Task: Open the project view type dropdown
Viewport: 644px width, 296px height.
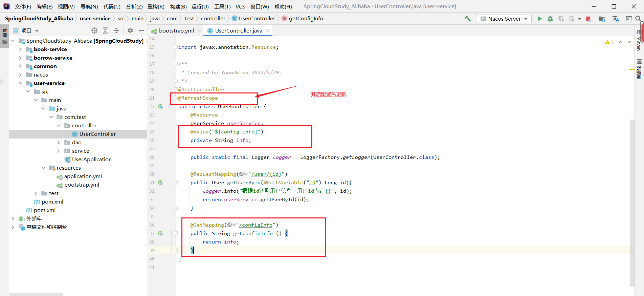Action: point(37,31)
